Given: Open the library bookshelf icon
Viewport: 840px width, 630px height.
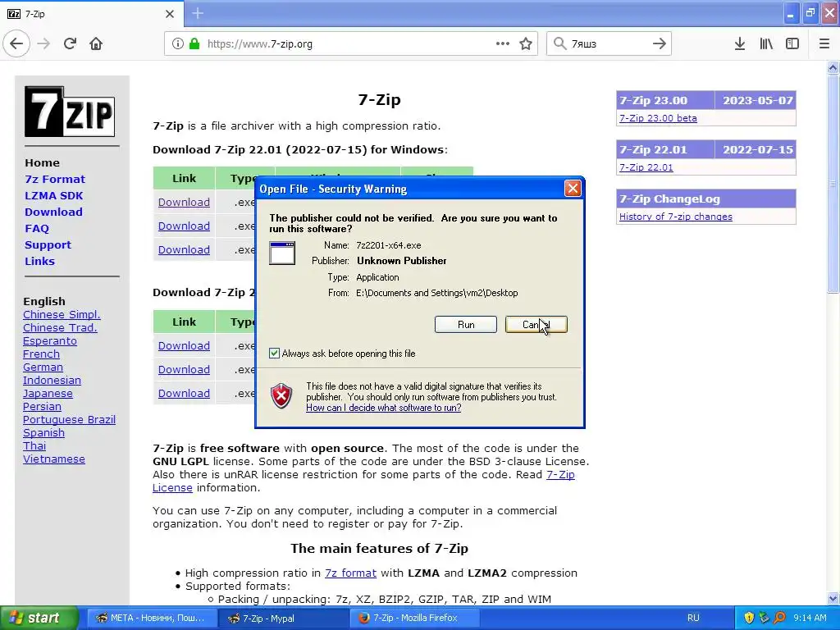Looking at the screenshot, I should pyautogui.click(x=766, y=44).
